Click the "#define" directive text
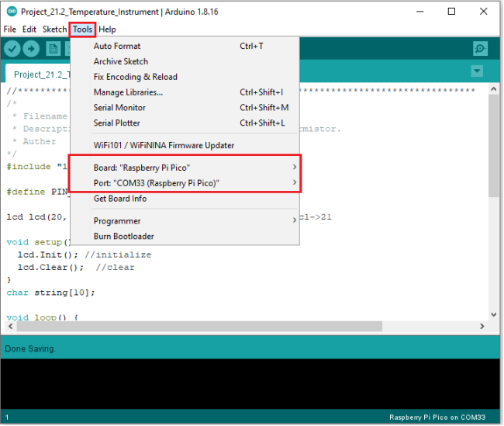The height and width of the screenshot is (426, 504). (26, 192)
